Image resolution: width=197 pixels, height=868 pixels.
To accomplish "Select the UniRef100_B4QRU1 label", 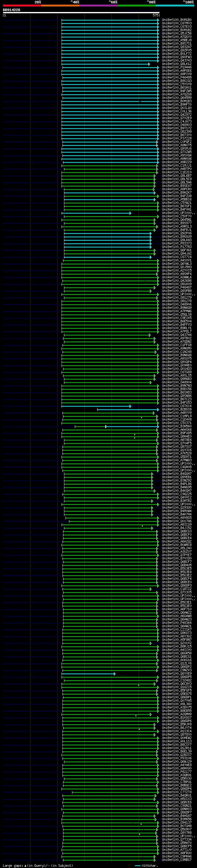I will [x=177, y=796].
